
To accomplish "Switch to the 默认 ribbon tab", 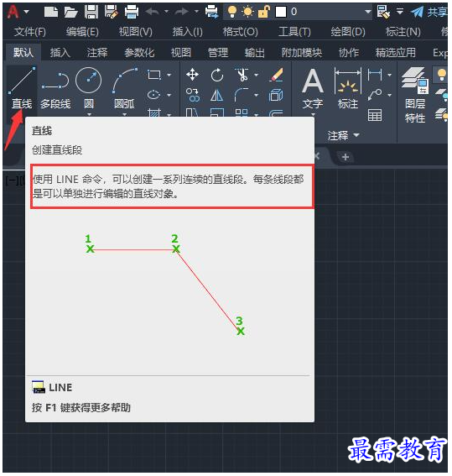I will 23,53.
